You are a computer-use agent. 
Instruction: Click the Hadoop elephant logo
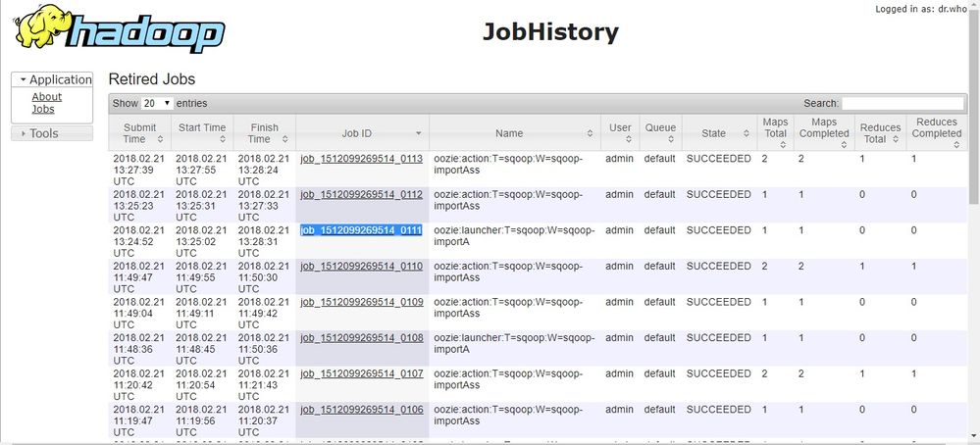click(x=119, y=28)
